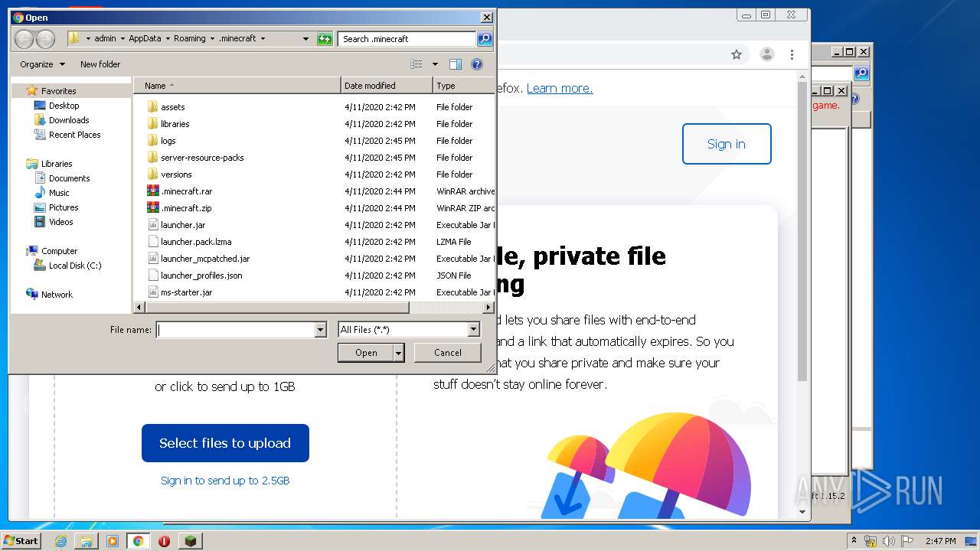The image size is (980, 551).
Task: Click the Minecraft taskbar icon
Action: [x=190, y=541]
